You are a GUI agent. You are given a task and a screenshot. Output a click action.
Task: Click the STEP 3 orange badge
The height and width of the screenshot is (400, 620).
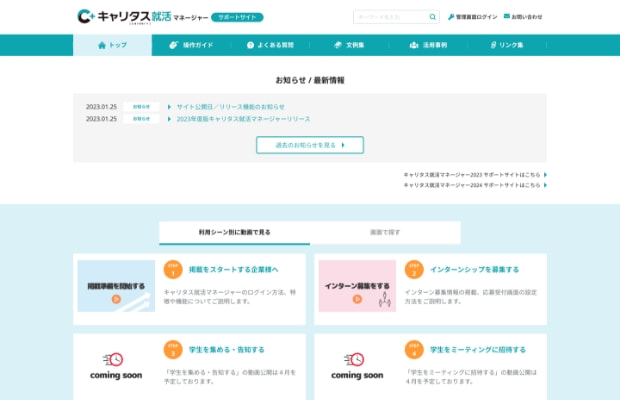(x=173, y=349)
